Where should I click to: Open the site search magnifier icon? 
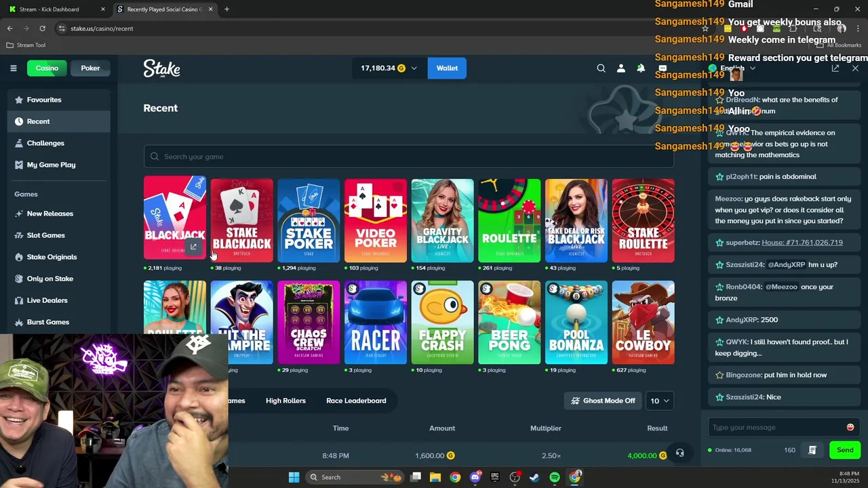601,68
